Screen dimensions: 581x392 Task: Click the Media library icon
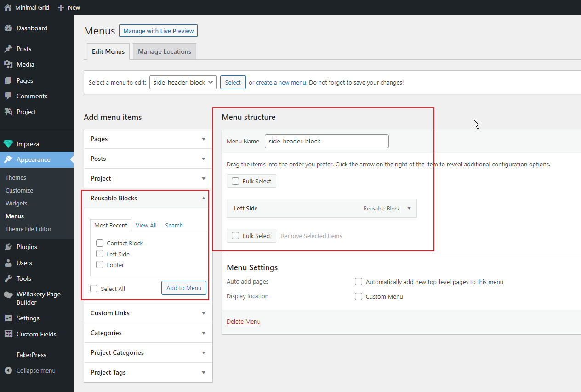coord(8,64)
